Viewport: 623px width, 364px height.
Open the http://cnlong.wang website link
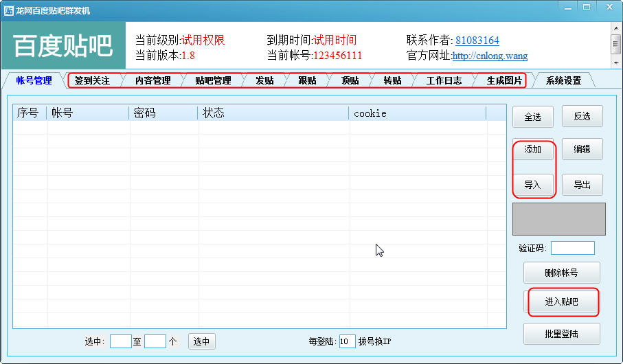click(x=490, y=56)
